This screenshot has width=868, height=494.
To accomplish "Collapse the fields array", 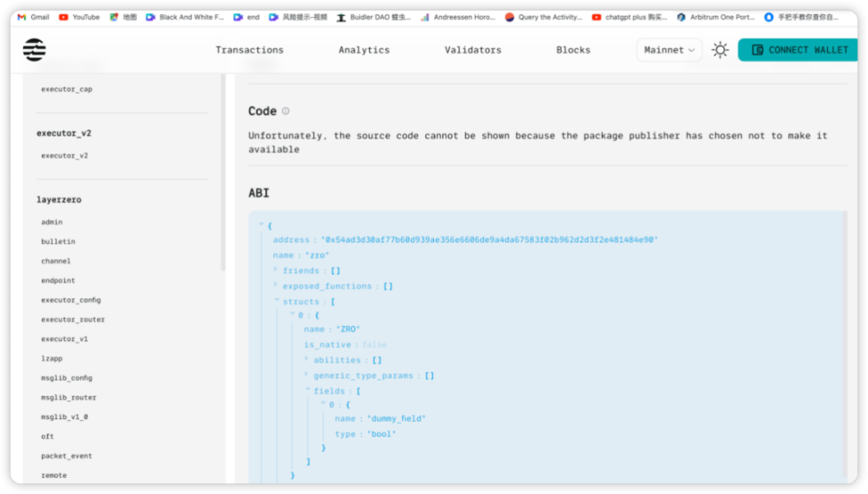I will click(x=308, y=389).
